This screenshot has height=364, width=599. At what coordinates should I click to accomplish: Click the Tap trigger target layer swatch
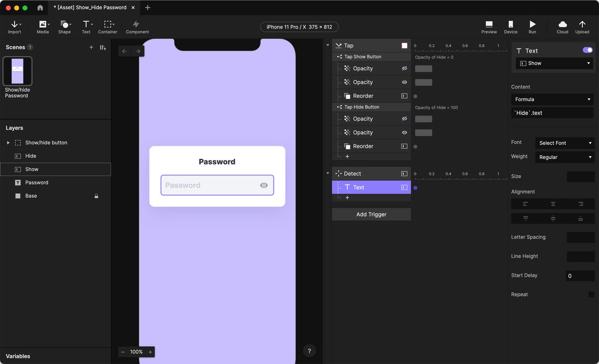tap(404, 45)
